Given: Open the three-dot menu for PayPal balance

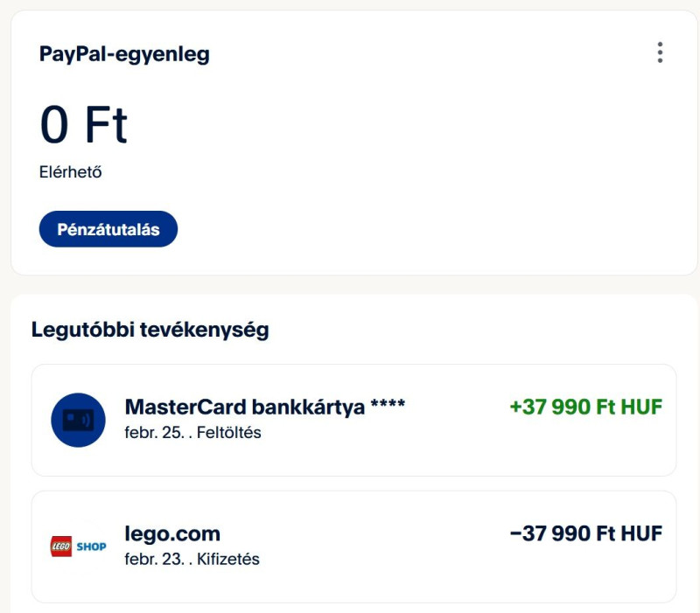Looking at the screenshot, I should tap(660, 52).
